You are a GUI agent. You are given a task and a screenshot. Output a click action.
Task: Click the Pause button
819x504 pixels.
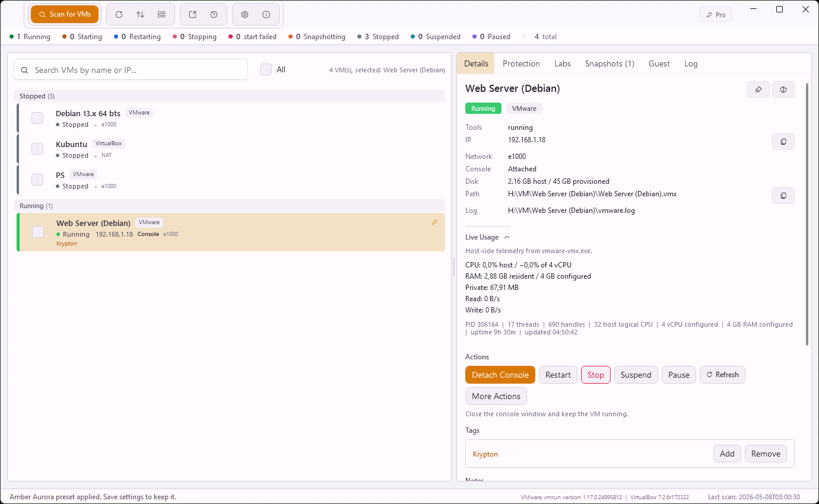coord(679,375)
